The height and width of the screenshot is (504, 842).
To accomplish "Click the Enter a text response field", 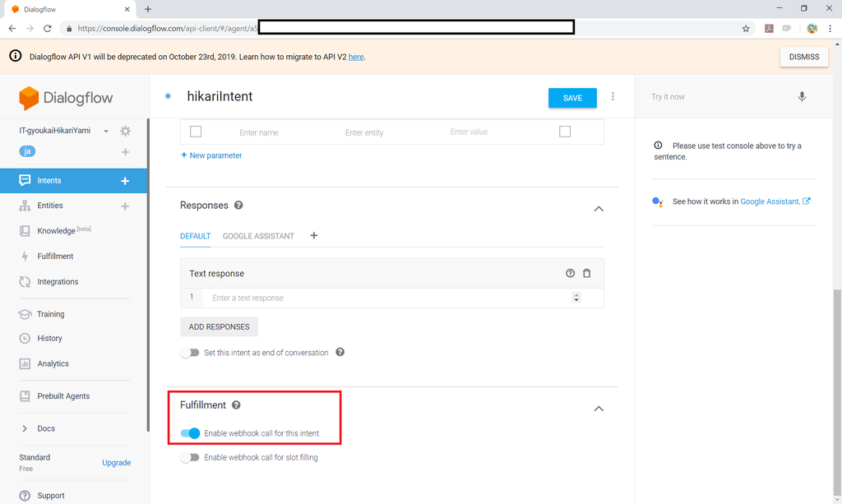I will click(386, 298).
